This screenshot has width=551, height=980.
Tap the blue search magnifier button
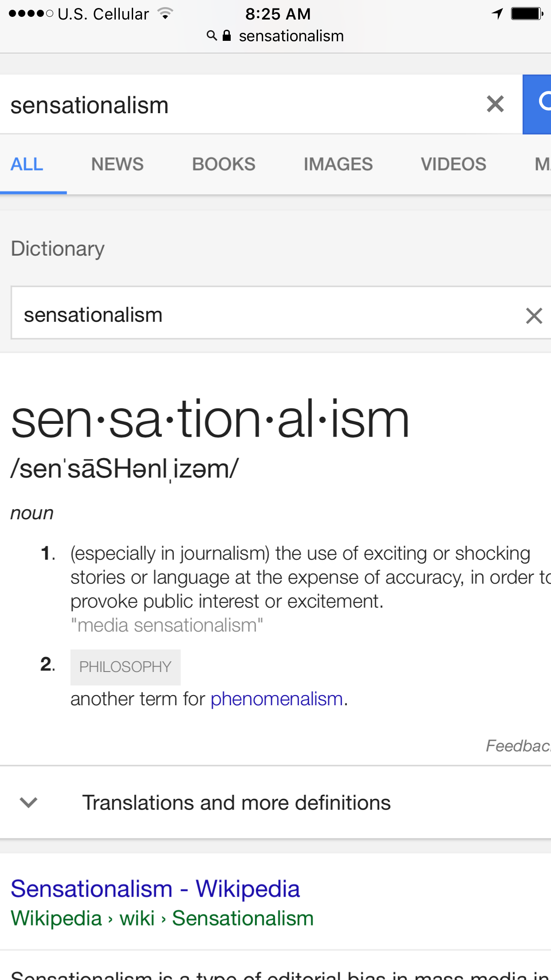537,104
